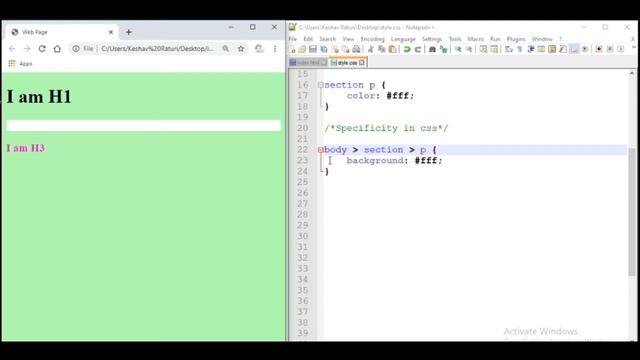Viewport: 640px width, 360px height.
Task: Open Apps shortcut in bookmarks bar
Action: point(20,64)
